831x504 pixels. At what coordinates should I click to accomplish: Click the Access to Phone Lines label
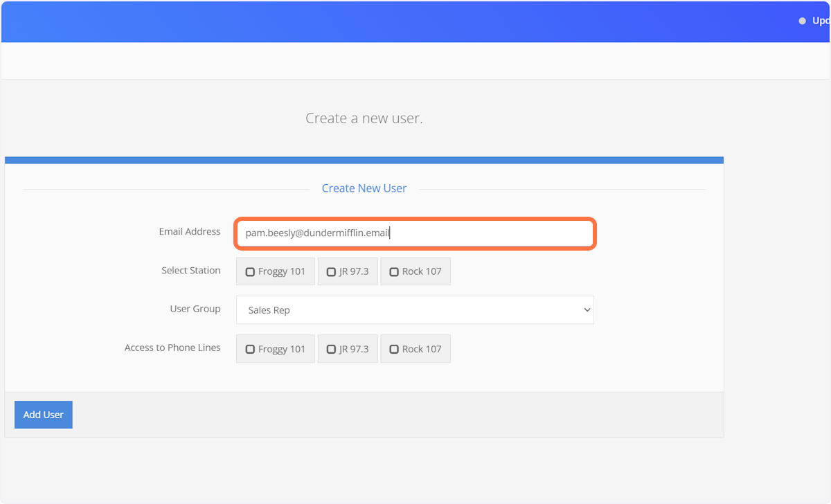point(172,348)
